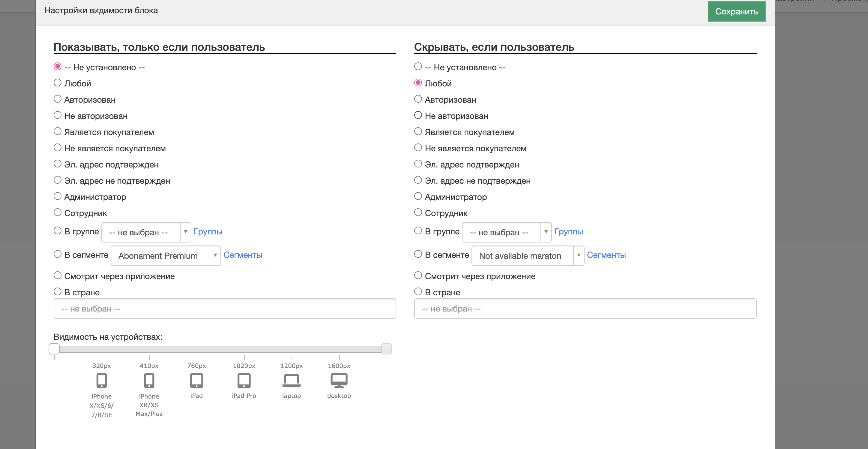The image size is (868, 449).
Task: Select 'Не авторизован' in the hide column
Action: click(x=418, y=115)
